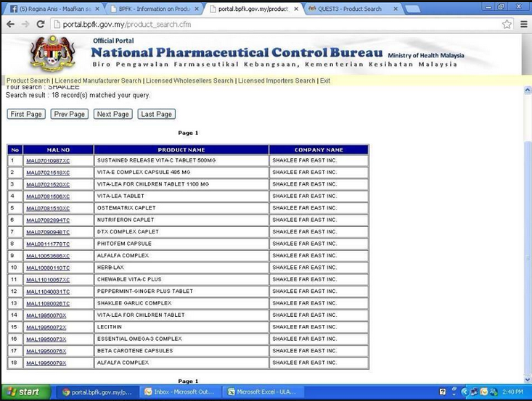Close the QUEST3 Product Search tab
The image size is (532, 401).
click(396, 9)
